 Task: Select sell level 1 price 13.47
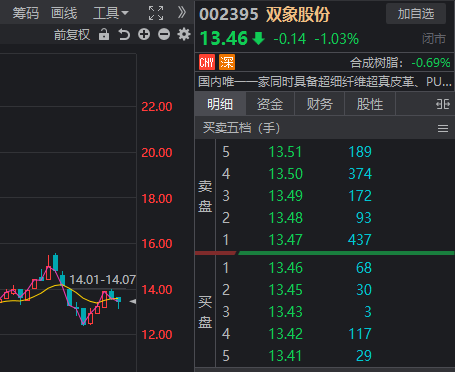[x=285, y=240]
